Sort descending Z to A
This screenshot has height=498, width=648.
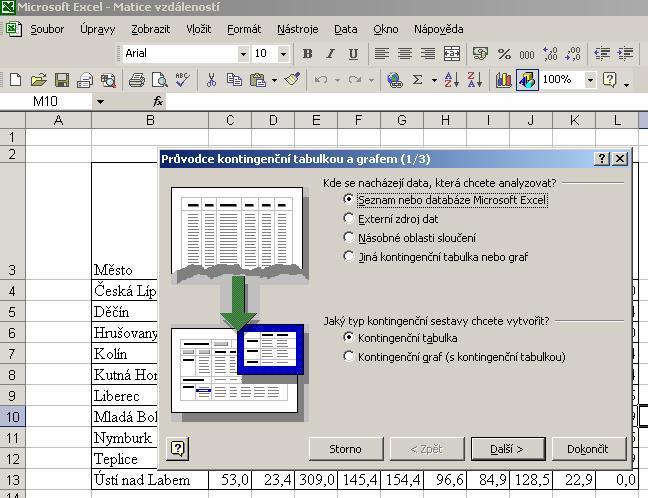[x=475, y=80]
